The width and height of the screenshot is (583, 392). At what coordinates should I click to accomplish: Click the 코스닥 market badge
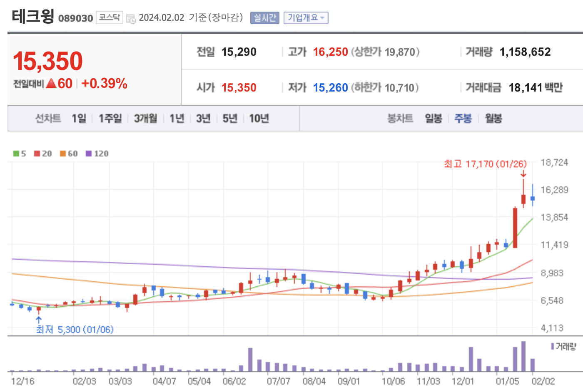(110, 17)
